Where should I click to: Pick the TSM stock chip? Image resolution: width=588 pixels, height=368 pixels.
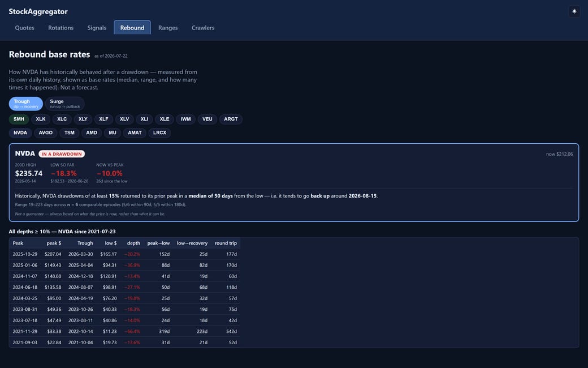[x=70, y=132]
